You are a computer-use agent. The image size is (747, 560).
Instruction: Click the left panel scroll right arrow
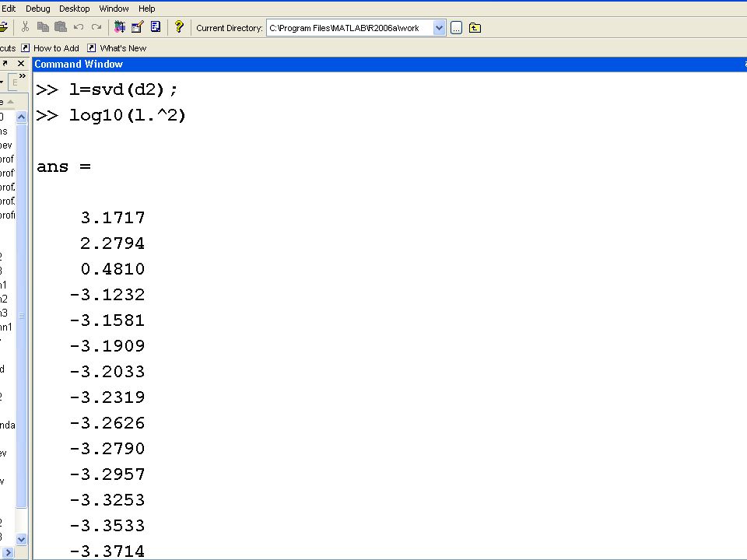click(9, 553)
